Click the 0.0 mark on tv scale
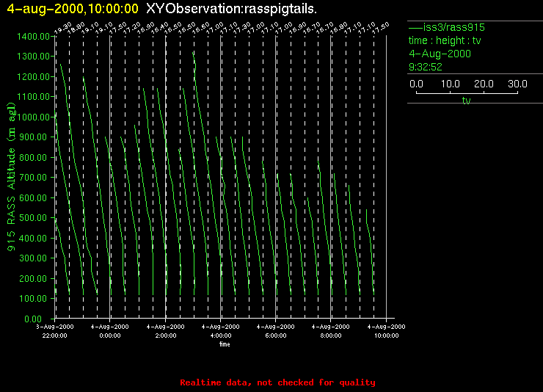 (416, 84)
